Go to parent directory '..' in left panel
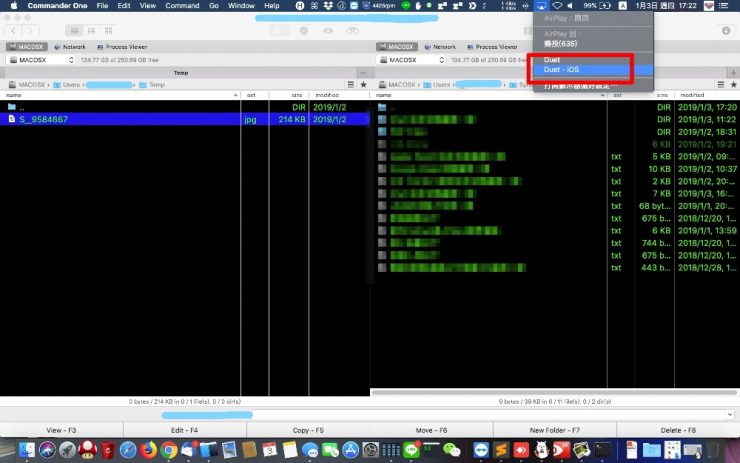 (x=23, y=106)
